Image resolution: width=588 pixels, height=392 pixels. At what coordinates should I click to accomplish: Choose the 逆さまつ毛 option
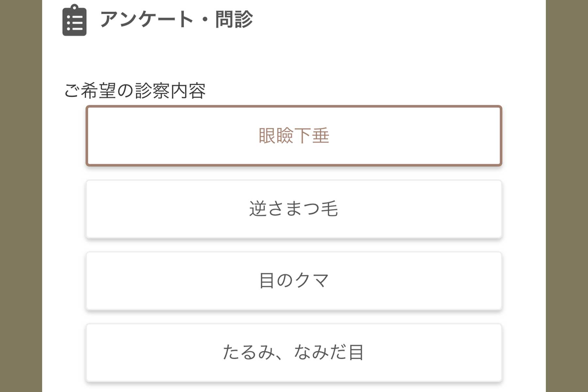[x=294, y=209]
